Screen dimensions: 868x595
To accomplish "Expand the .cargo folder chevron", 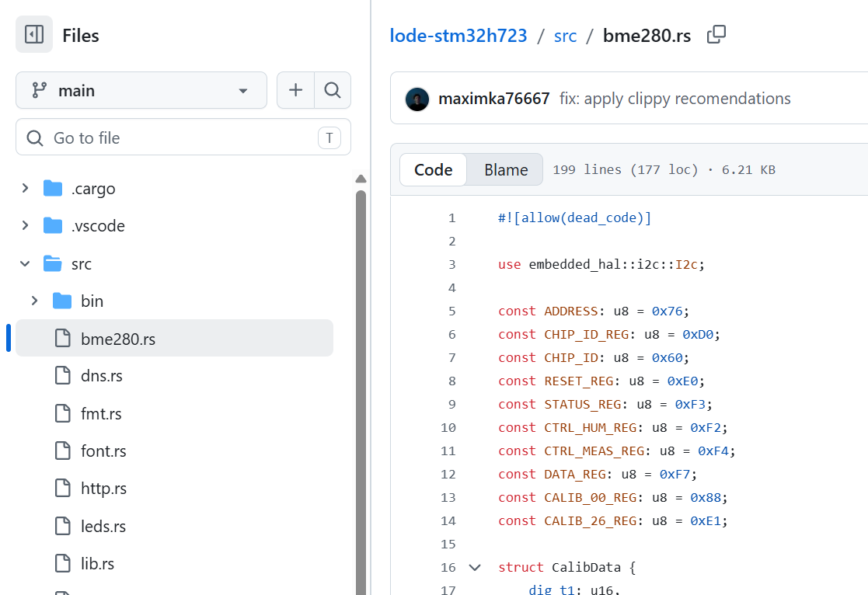I will click(25, 188).
